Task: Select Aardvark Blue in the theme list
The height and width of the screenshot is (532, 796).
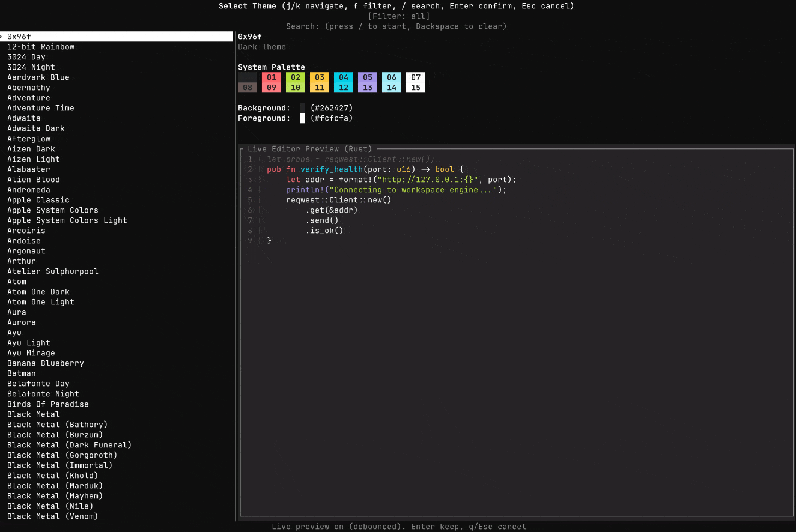Action: click(38, 77)
